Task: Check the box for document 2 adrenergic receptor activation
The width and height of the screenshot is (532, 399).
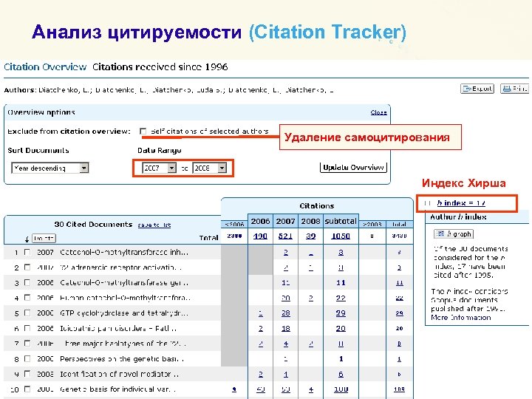Action: point(27,267)
